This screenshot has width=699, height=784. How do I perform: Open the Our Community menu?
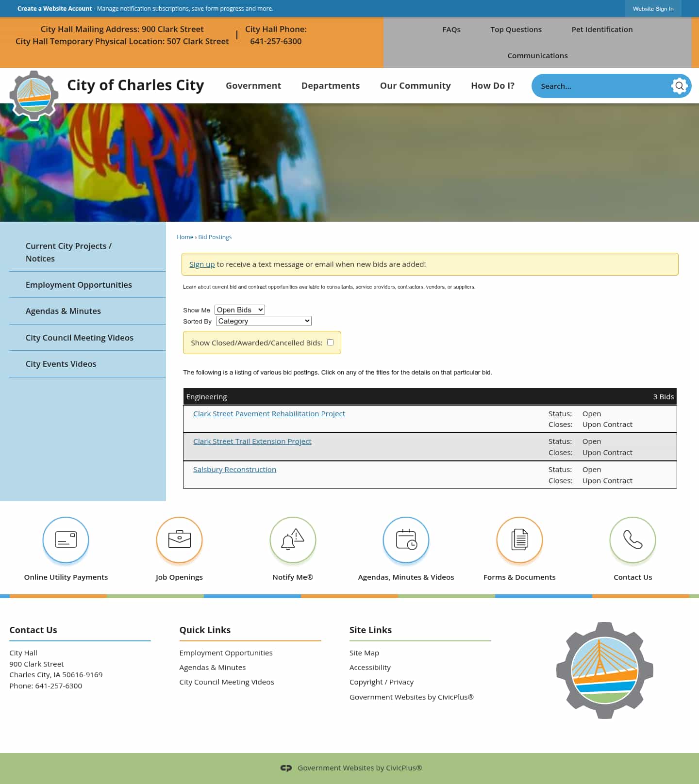(415, 85)
